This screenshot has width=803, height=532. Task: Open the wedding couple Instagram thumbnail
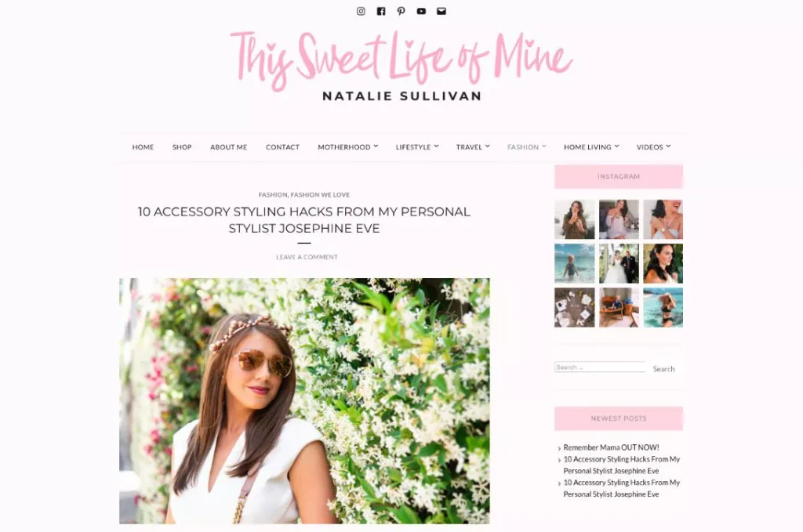[x=619, y=263]
